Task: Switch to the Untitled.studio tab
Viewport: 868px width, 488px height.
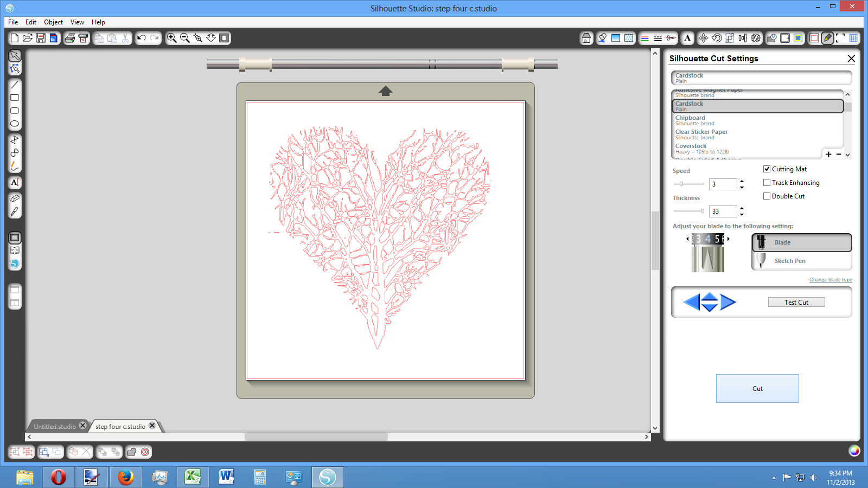Action: [x=55, y=427]
